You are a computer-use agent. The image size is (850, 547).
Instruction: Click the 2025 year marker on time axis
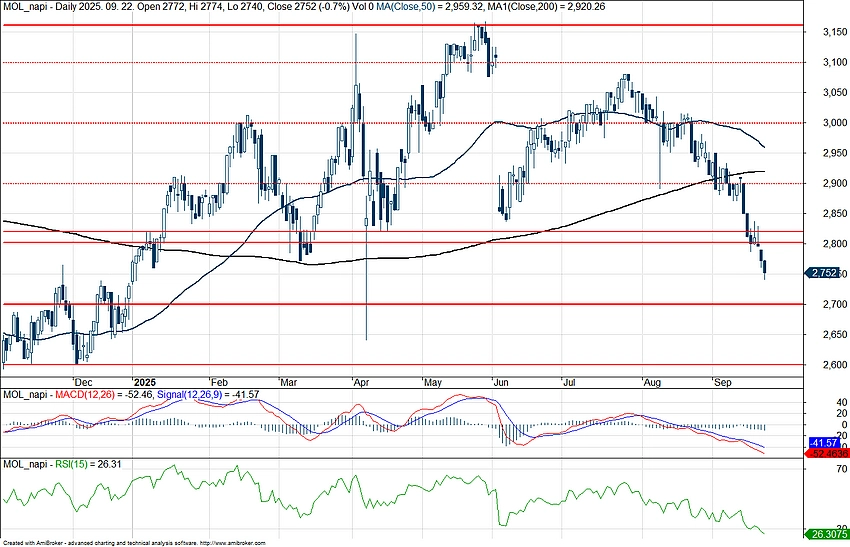pos(144,382)
